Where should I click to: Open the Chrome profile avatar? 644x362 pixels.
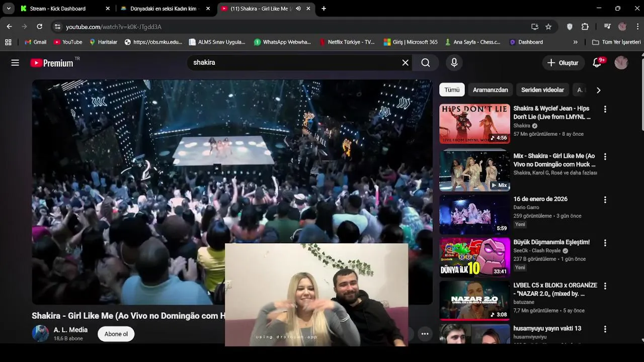pos(622,27)
